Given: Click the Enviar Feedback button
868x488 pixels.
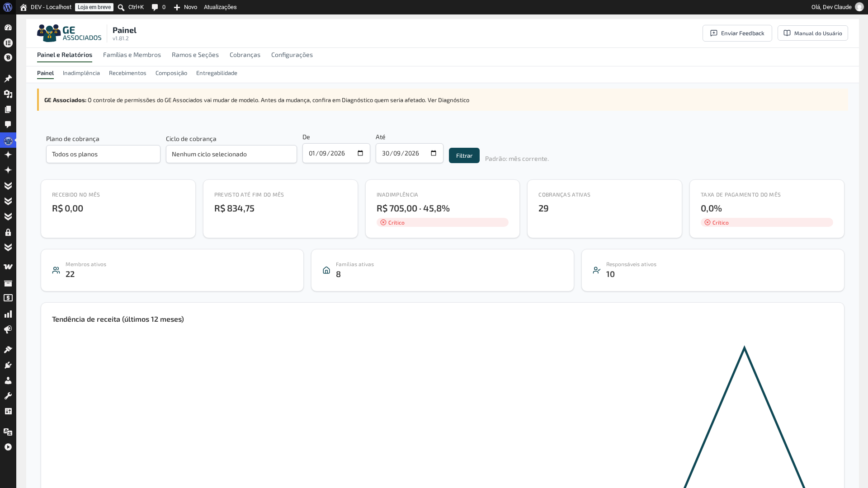Looking at the screenshot, I should tap(737, 33).
